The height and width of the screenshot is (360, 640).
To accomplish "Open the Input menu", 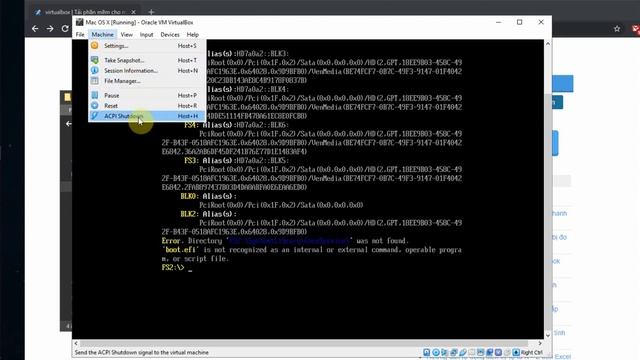I will click(x=147, y=35).
